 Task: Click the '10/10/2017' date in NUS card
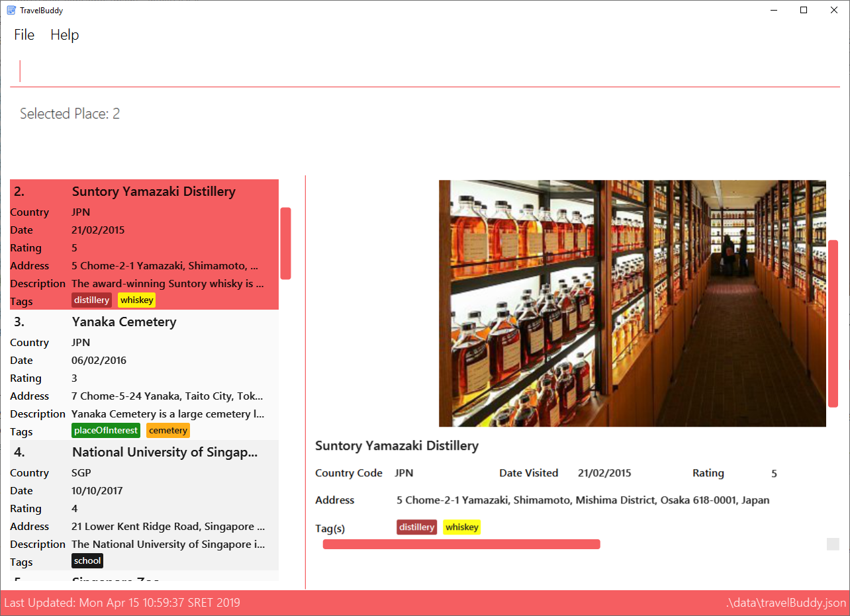[97, 491]
